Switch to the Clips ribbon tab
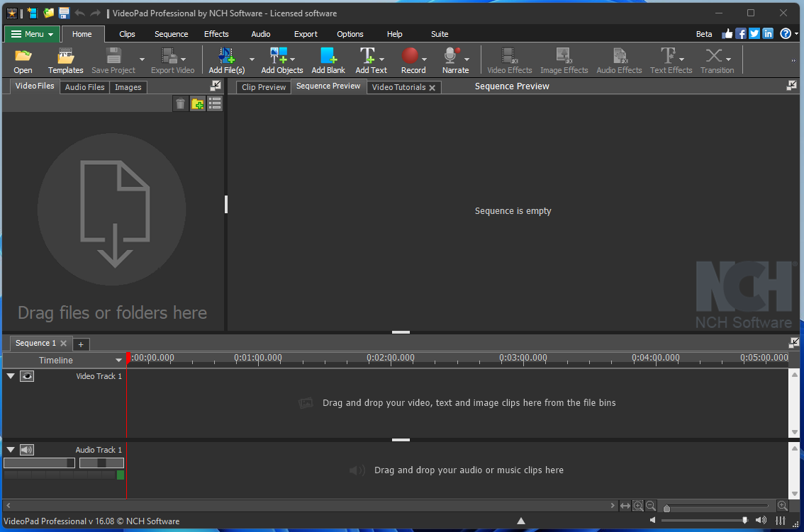This screenshot has width=804, height=532. [x=126, y=33]
